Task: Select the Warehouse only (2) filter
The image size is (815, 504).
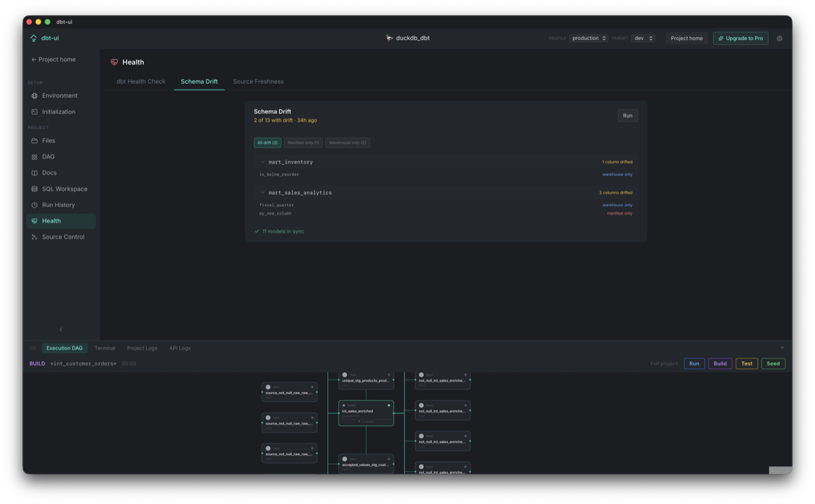Action: (x=348, y=143)
